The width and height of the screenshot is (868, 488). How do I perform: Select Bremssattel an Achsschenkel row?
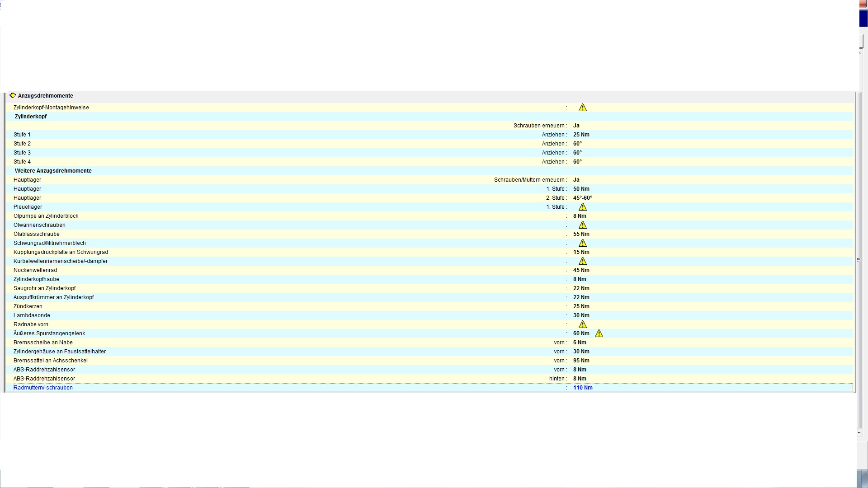[x=51, y=361]
